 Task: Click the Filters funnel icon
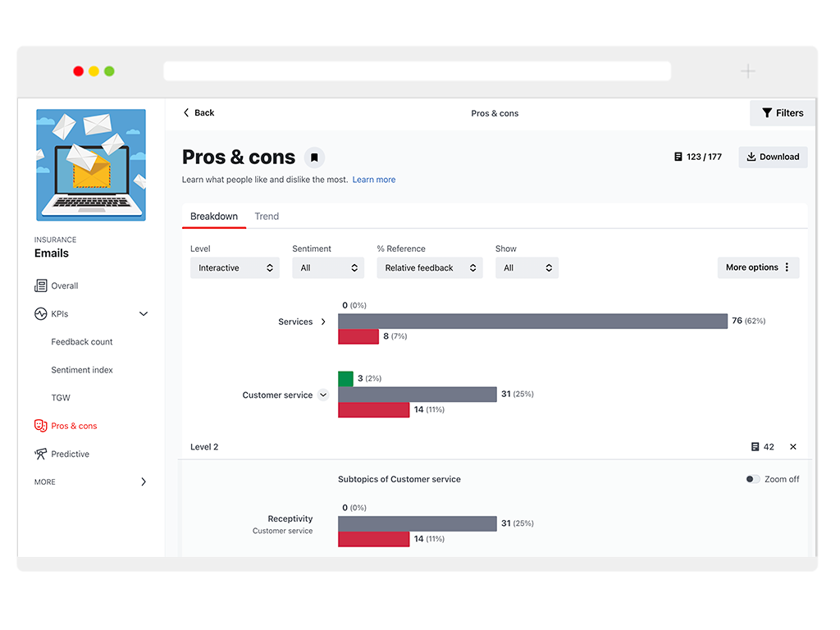pos(768,112)
